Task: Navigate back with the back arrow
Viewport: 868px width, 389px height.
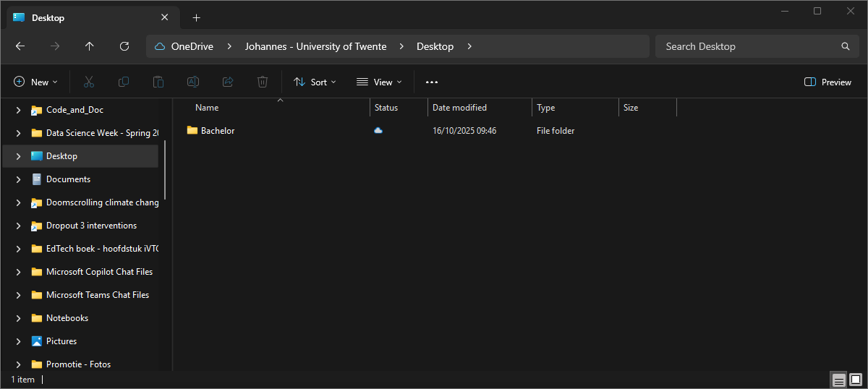Action: 20,46
